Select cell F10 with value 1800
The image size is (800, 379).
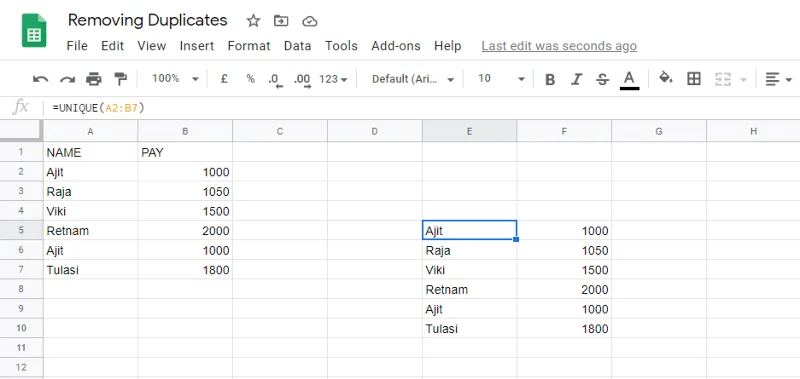pos(564,328)
